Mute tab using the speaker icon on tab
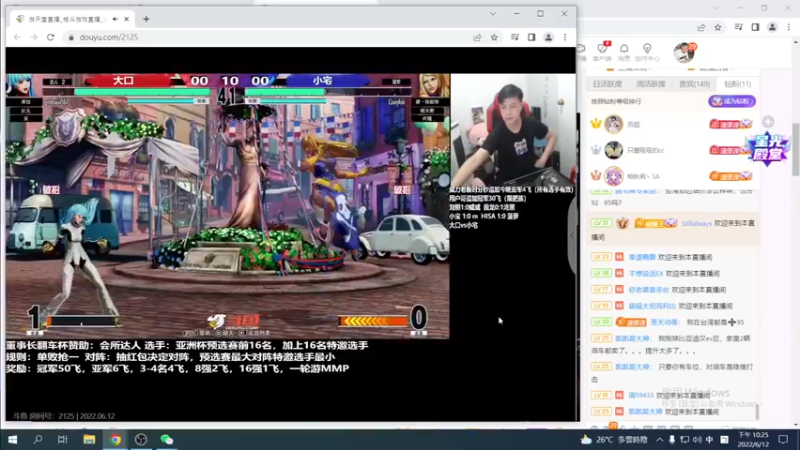Image resolution: width=800 pixels, height=450 pixels. point(115,19)
